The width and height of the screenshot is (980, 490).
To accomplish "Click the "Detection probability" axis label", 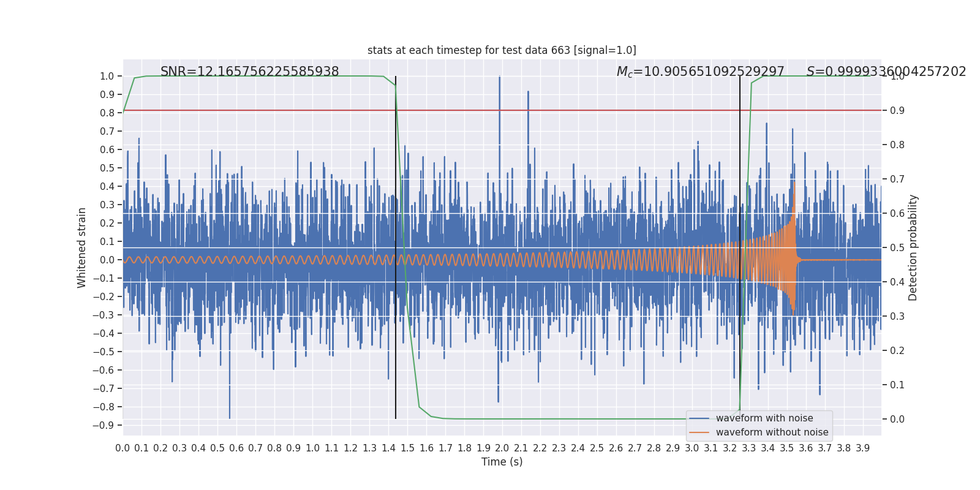I will pos(913,247).
